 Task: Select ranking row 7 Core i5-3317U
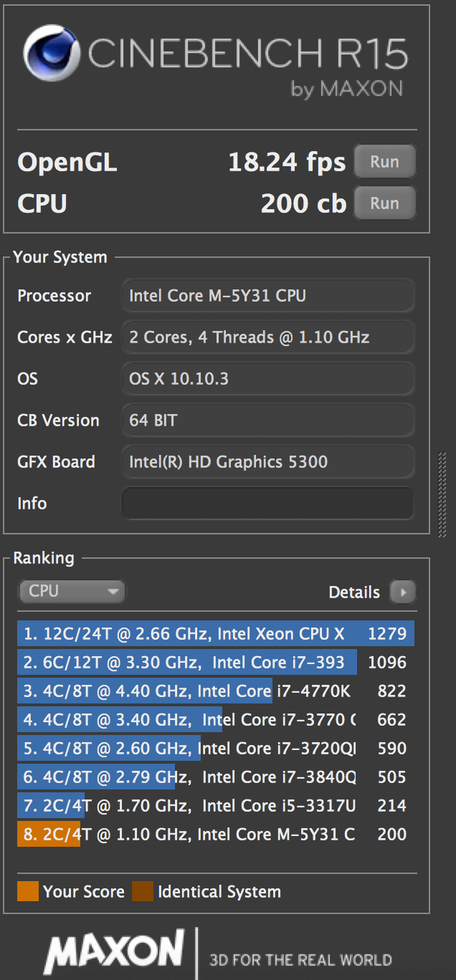click(x=216, y=806)
